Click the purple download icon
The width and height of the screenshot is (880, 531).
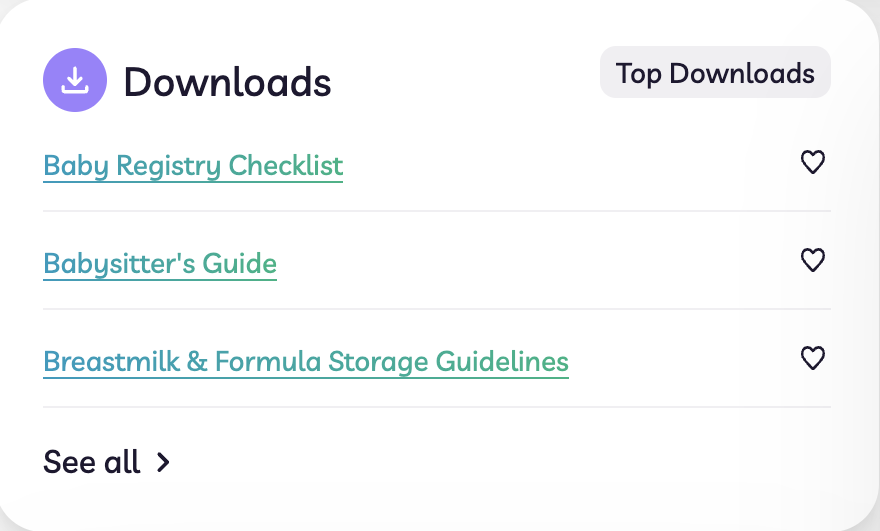(x=75, y=80)
